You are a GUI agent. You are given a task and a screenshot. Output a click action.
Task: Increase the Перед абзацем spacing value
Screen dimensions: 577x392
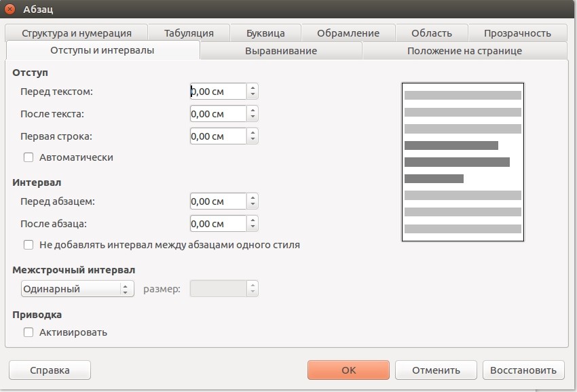tap(253, 197)
